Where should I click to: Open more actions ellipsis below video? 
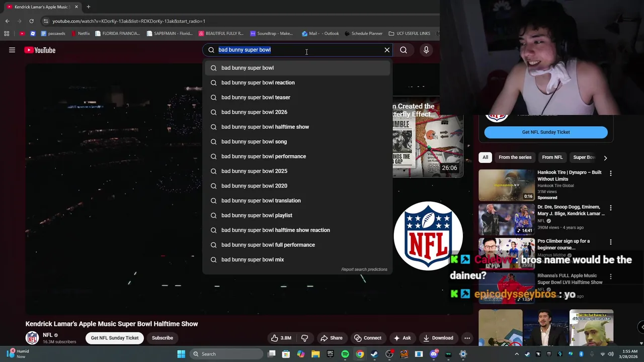[x=467, y=338]
